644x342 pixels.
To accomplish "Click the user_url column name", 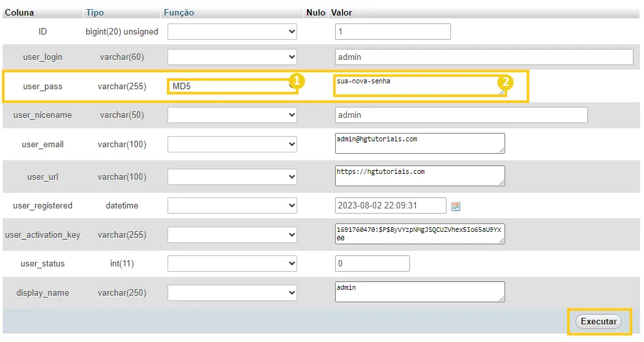I will click(43, 177).
